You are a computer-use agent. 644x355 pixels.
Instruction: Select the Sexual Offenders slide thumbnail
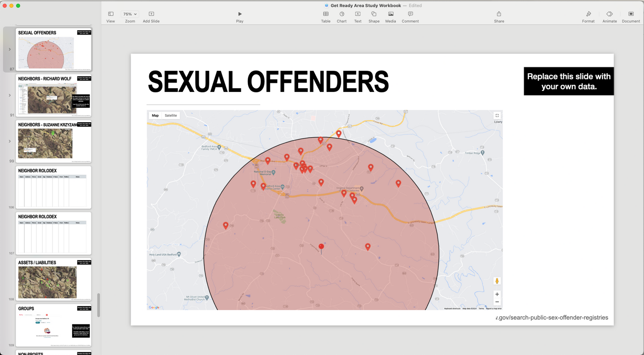tap(53, 50)
